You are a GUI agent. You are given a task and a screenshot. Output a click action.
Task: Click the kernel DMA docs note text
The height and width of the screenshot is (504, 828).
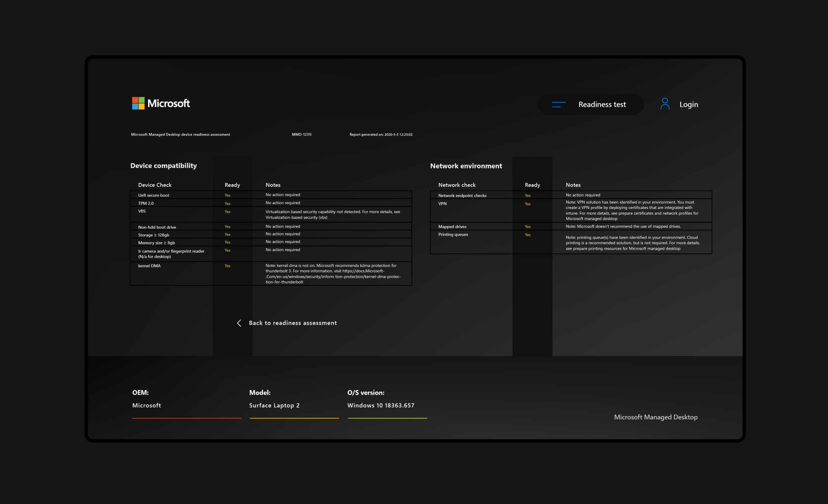(x=333, y=274)
